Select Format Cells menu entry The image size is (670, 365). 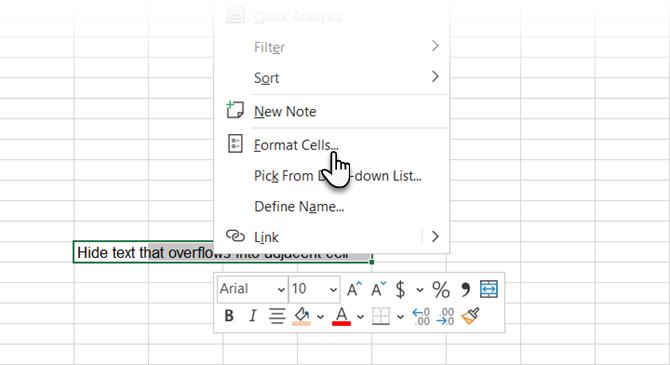tap(332, 144)
